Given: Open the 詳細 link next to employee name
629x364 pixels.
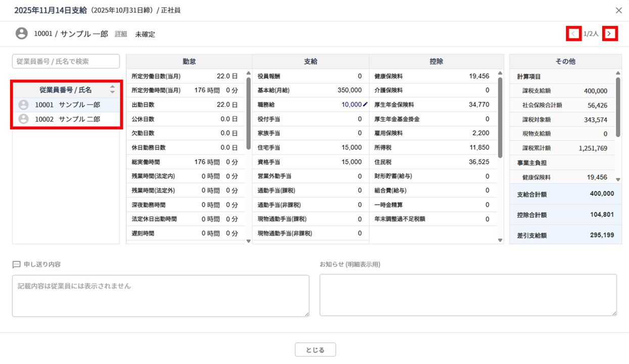Looking at the screenshot, I should click(x=121, y=34).
